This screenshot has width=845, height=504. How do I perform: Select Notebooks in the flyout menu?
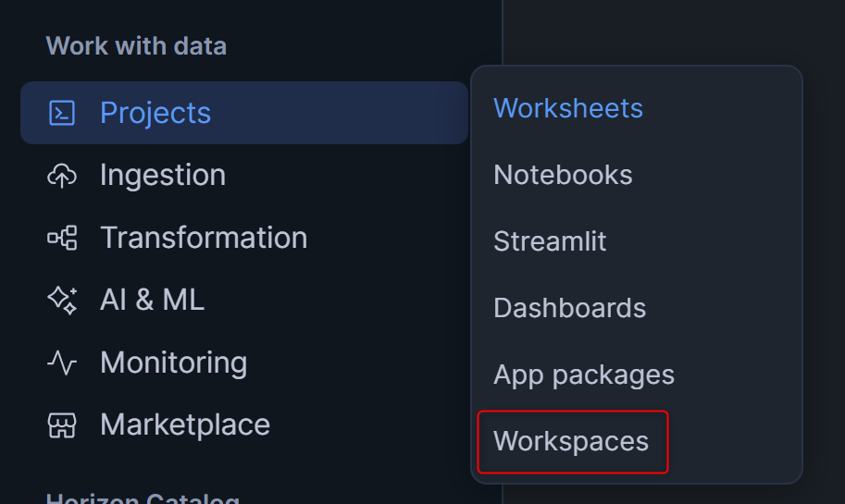563,175
